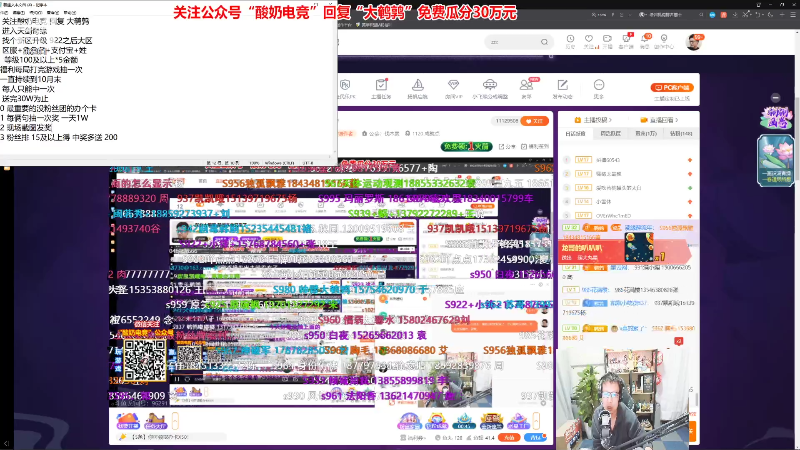800x450 pixels.
Task: Open the 直播回看 link in side panel
Action: click(659, 120)
